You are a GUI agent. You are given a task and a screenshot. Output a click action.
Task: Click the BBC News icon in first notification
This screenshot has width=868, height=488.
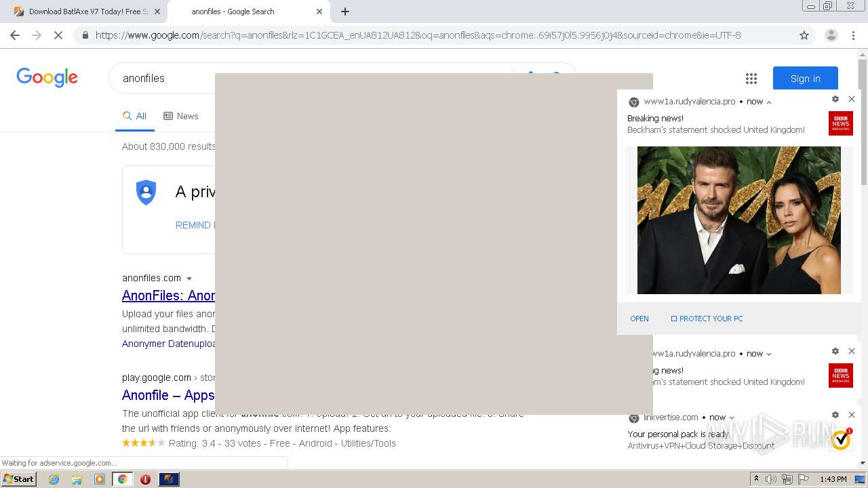coord(841,123)
